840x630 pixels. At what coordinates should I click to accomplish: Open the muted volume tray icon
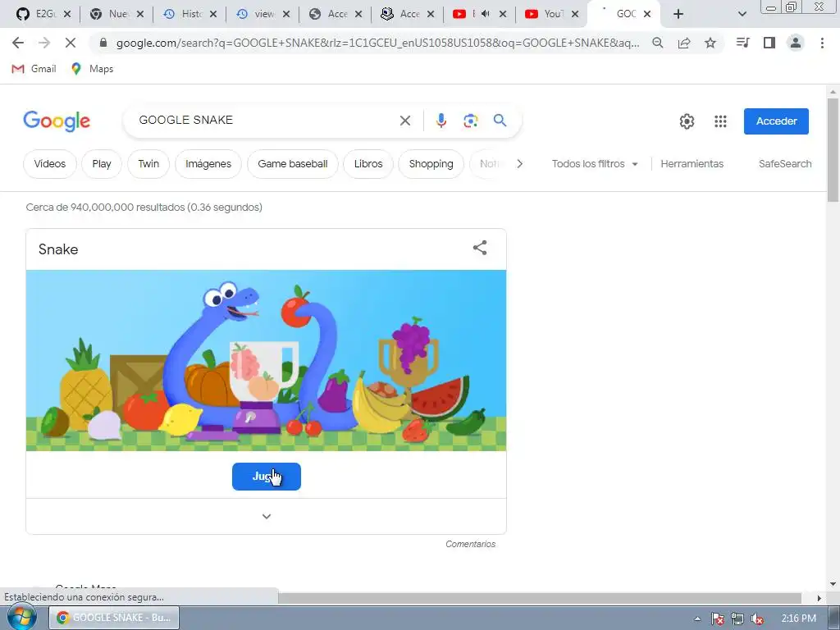pyautogui.click(x=757, y=619)
